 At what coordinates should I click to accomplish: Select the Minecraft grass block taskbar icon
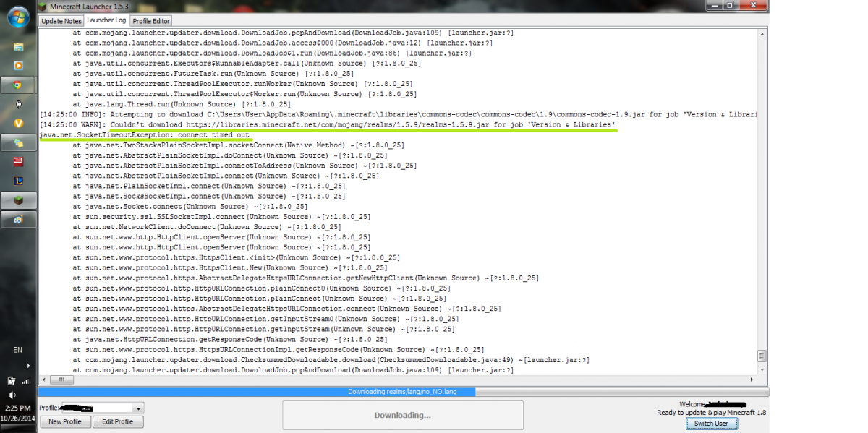(x=18, y=200)
